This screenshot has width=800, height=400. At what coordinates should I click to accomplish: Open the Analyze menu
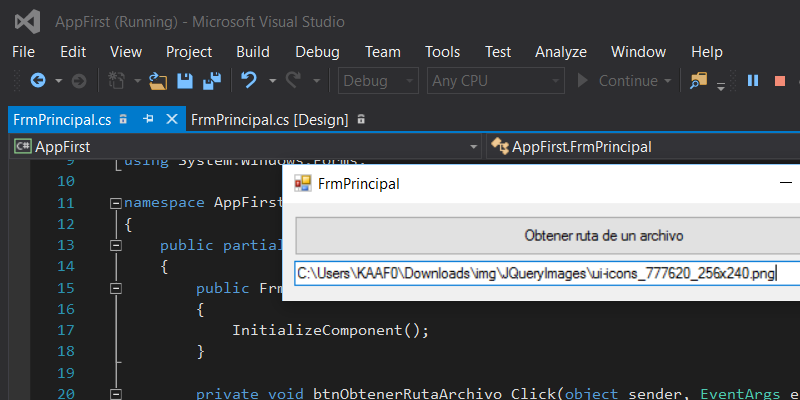pyautogui.click(x=561, y=52)
